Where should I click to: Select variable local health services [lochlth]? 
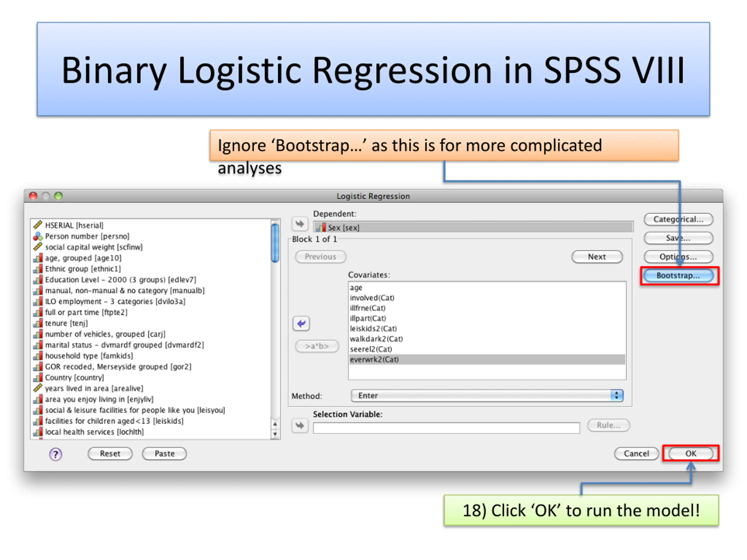[151, 432]
